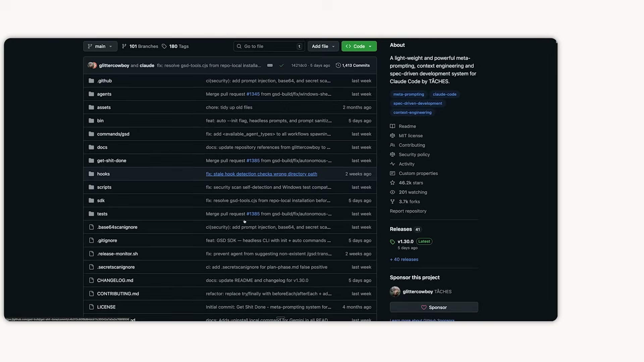Image resolution: width=644 pixels, height=362 pixels.
Task: Open claude co-author link
Action: coord(147,65)
